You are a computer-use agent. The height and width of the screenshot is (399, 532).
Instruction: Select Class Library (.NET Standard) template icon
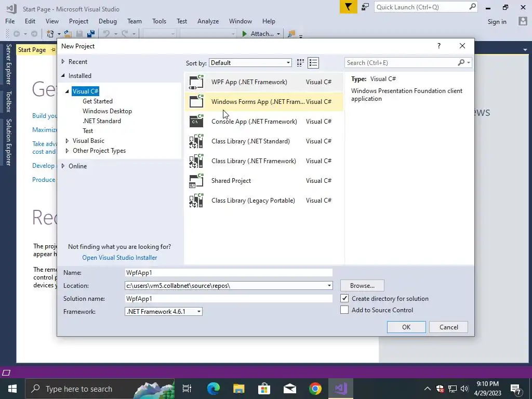point(196,141)
